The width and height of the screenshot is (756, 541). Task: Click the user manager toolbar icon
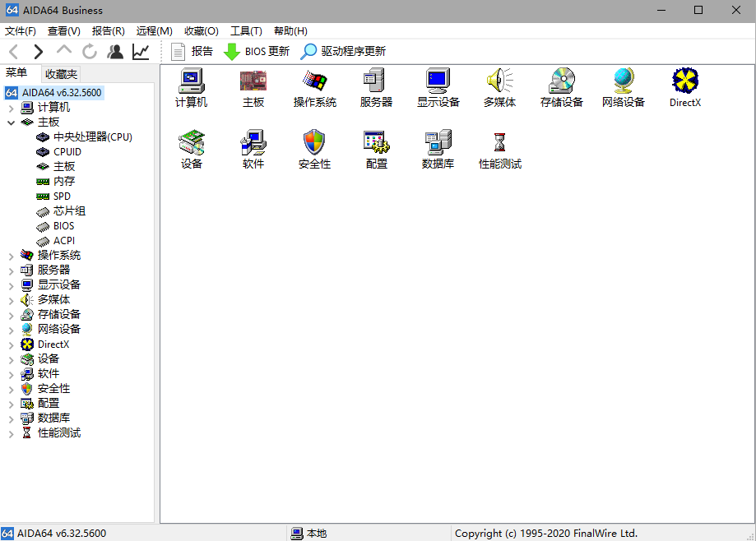(115, 52)
